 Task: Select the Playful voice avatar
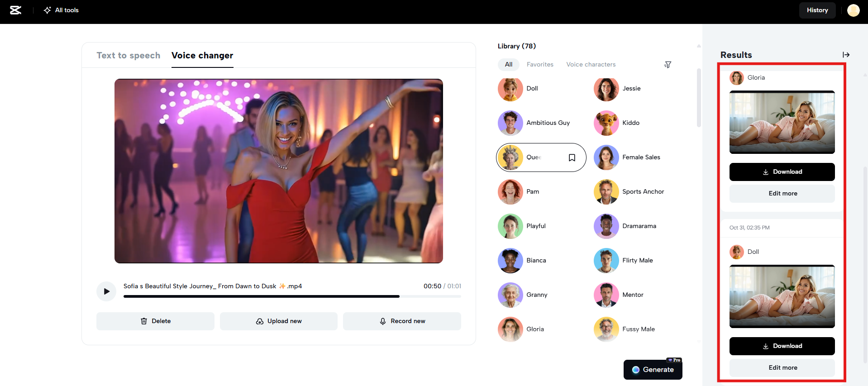[x=510, y=226]
